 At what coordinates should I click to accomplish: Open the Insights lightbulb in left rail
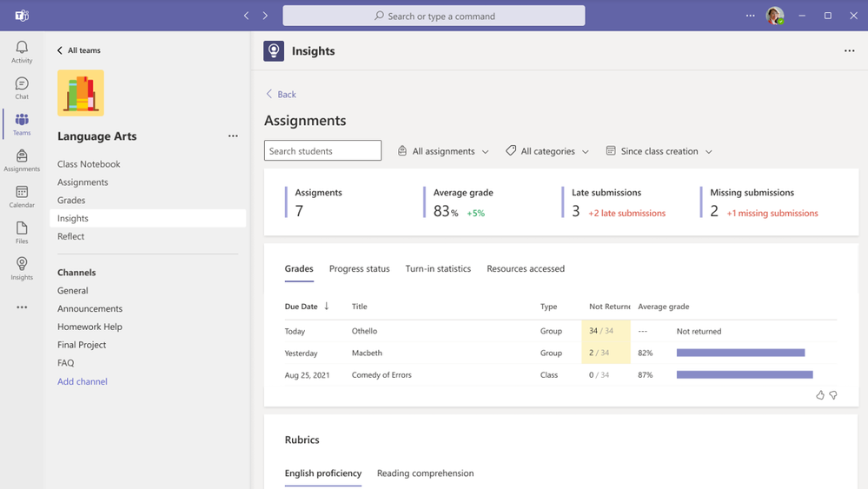22,268
